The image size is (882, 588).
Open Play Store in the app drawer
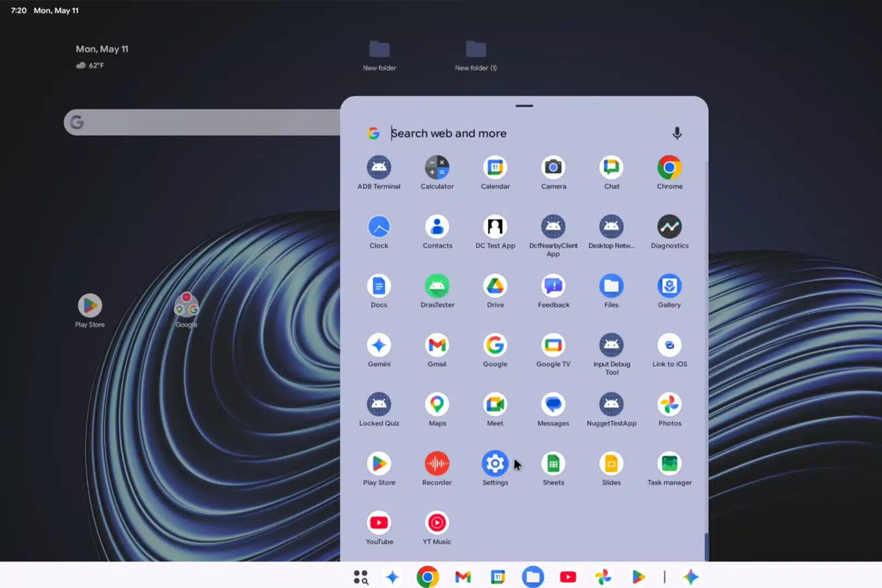tap(379, 463)
